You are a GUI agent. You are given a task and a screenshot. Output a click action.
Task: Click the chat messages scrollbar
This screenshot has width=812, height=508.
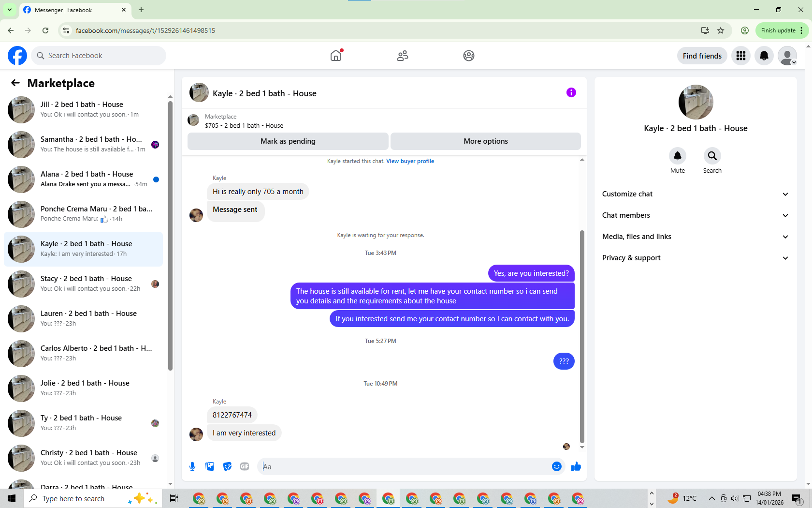pos(582,336)
